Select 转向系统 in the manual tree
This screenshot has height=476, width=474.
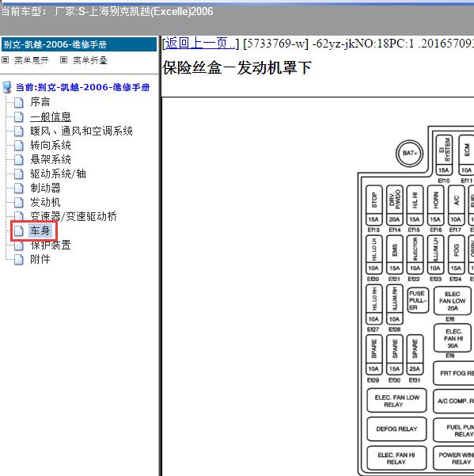[51, 146]
